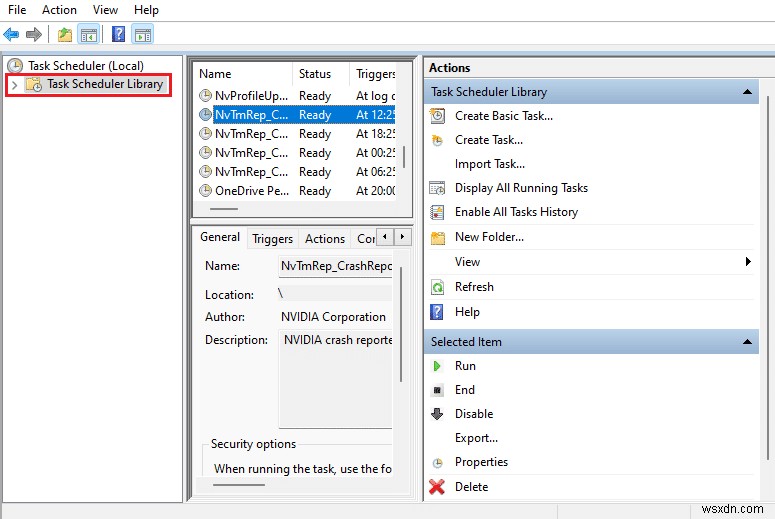The height and width of the screenshot is (519, 775).
Task: Select the NvTmRep task triggered At 18:25
Action: 297,133
